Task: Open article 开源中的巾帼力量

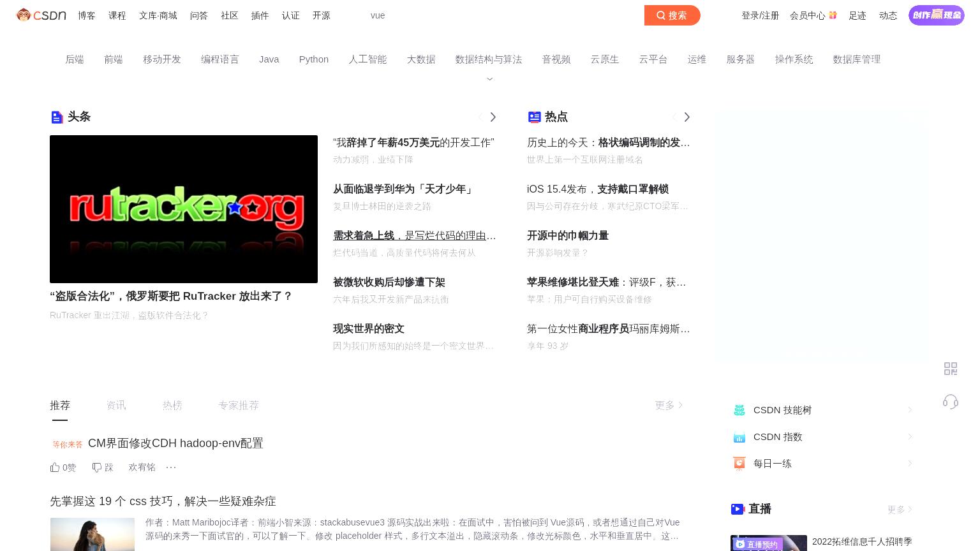Action: pyautogui.click(x=568, y=235)
